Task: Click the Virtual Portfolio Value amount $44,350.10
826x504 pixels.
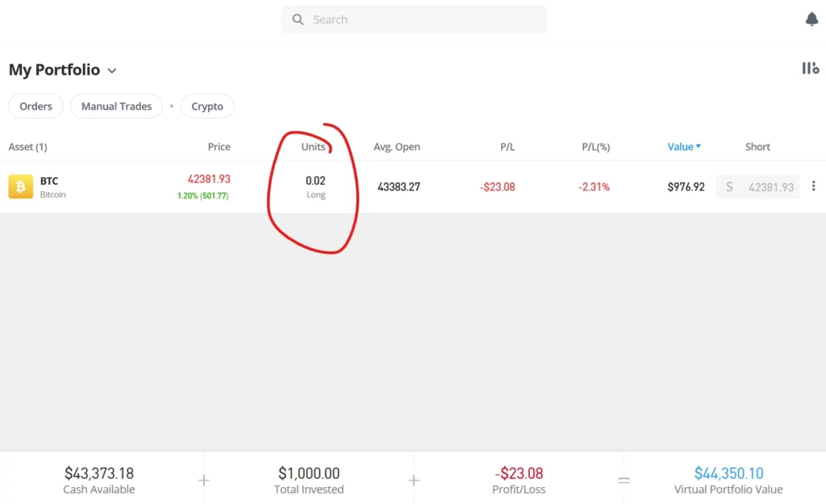Action: pyautogui.click(x=728, y=473)
